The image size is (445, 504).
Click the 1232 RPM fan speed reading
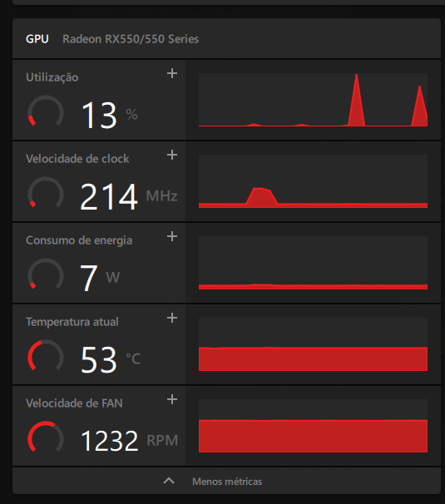coord(129,440)
